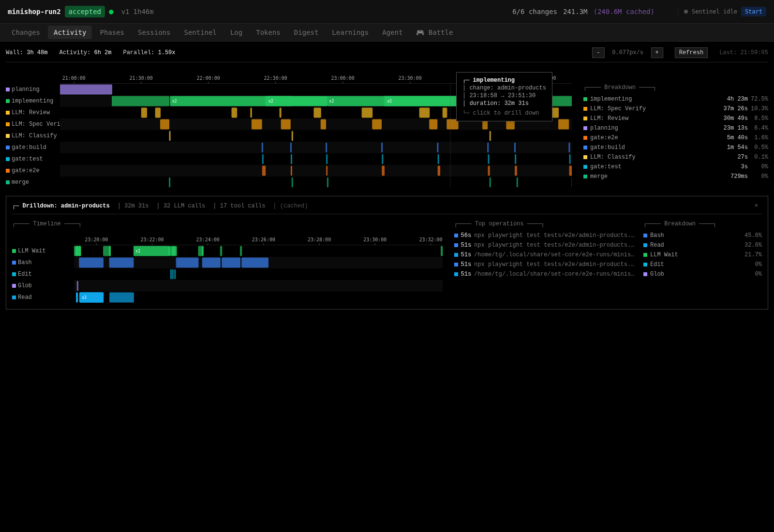Click the orange gate:e2e legend square
The height and width of the screenshot is (532, 774).
click(x=585, y=137)
